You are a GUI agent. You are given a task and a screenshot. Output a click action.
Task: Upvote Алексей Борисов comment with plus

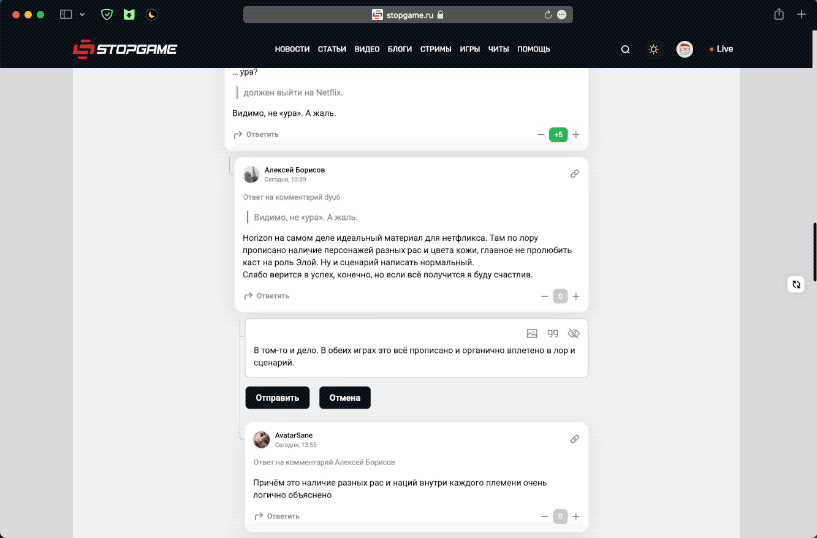click(x=576, y=296)
